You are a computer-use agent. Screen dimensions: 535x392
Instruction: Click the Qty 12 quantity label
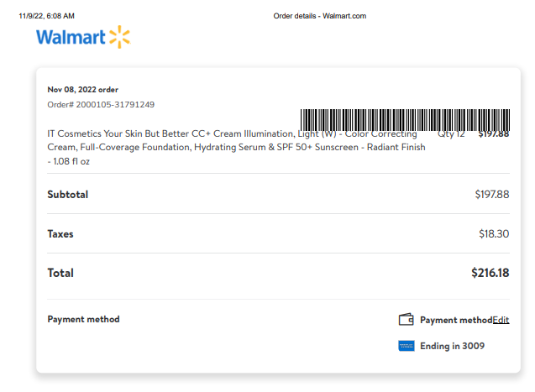451,133
